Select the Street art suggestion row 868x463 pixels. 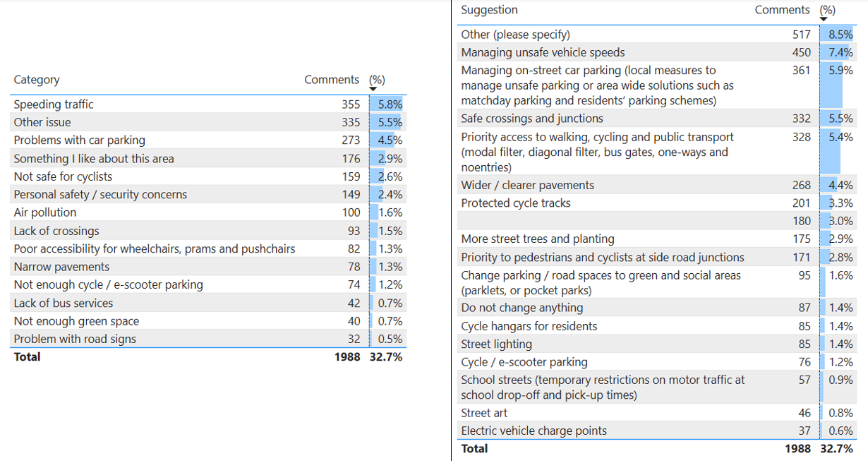pos(484,413)
